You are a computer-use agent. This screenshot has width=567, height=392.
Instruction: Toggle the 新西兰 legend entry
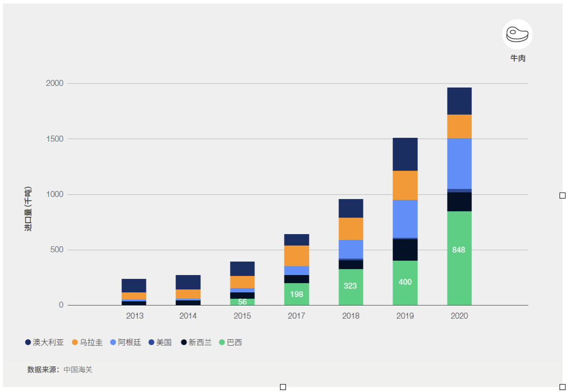click(x=196, y=342)
